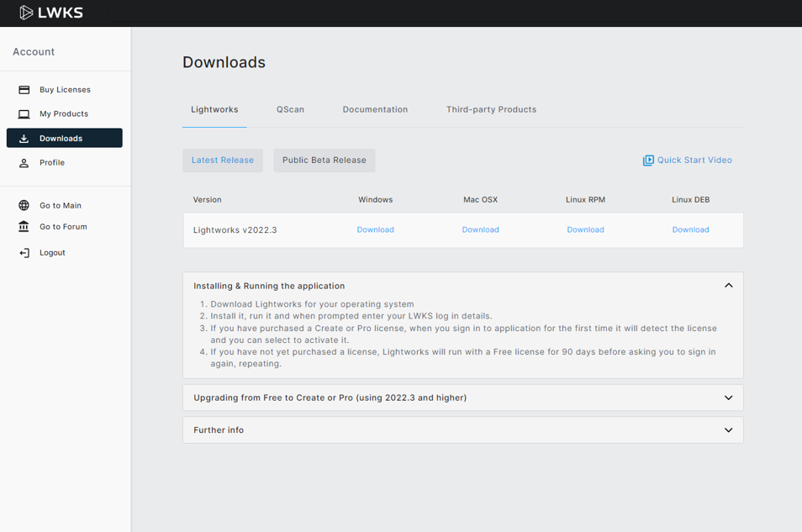802x532 pixels.
Task: Click the Further info heading text
Action: tap(219, 430)
